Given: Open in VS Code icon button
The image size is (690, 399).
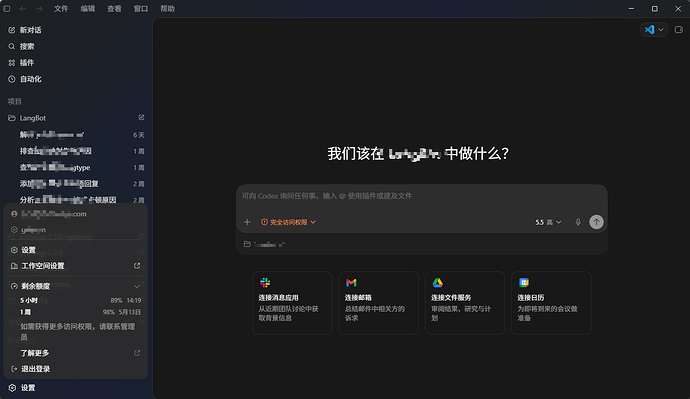Looking at the screenshot, I should [649, 29].
